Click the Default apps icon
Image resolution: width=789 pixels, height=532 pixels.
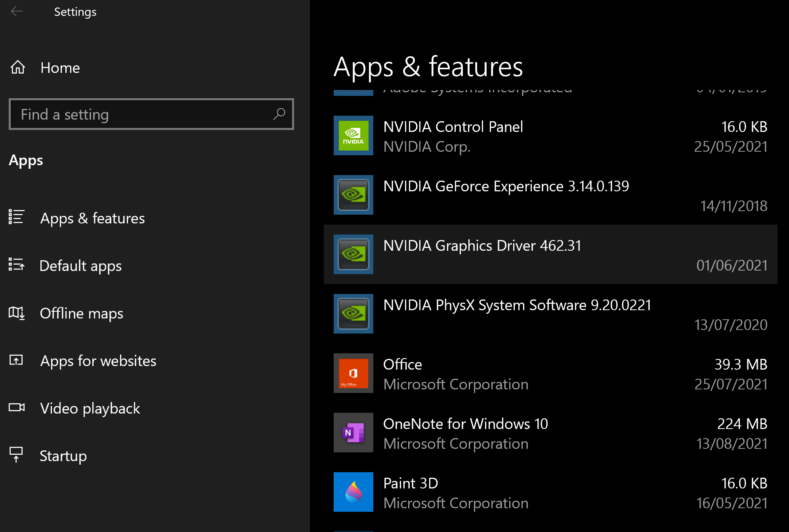[17, 265]
